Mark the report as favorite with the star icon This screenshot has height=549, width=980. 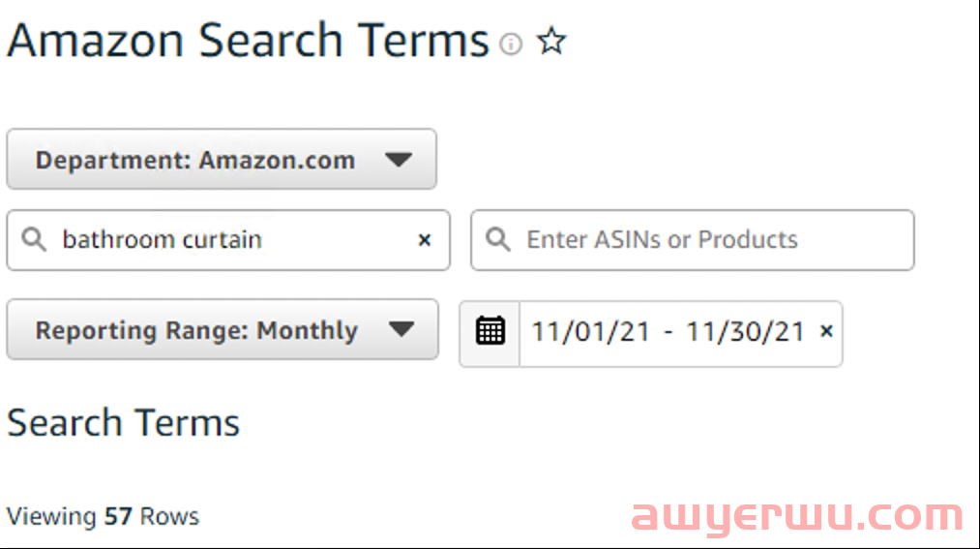(x=551, y=42)
